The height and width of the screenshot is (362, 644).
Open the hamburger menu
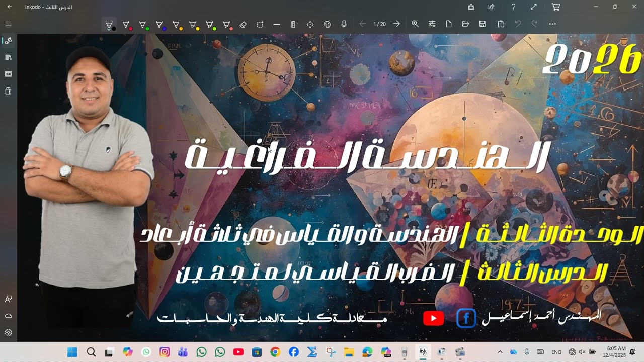(x=8, y=24)
